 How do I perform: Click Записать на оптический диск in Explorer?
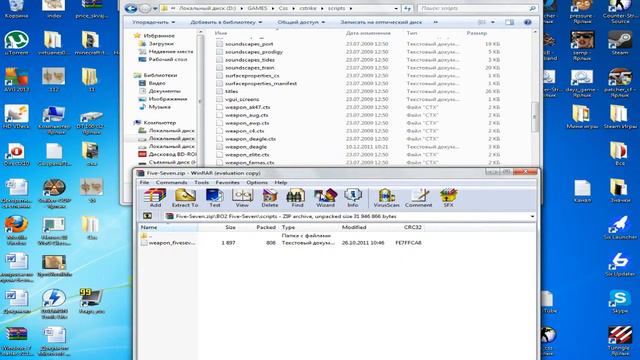tap(381, 22)
